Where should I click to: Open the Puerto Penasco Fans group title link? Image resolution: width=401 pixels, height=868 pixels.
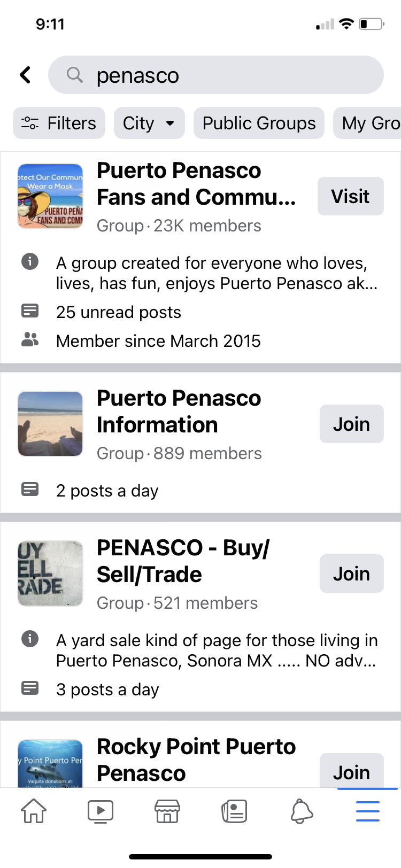pyautogui.click(x=196, y=184)
